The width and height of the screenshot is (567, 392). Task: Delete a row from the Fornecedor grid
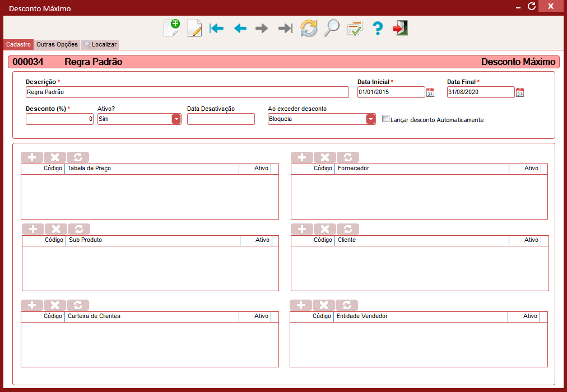click(325, 157)
